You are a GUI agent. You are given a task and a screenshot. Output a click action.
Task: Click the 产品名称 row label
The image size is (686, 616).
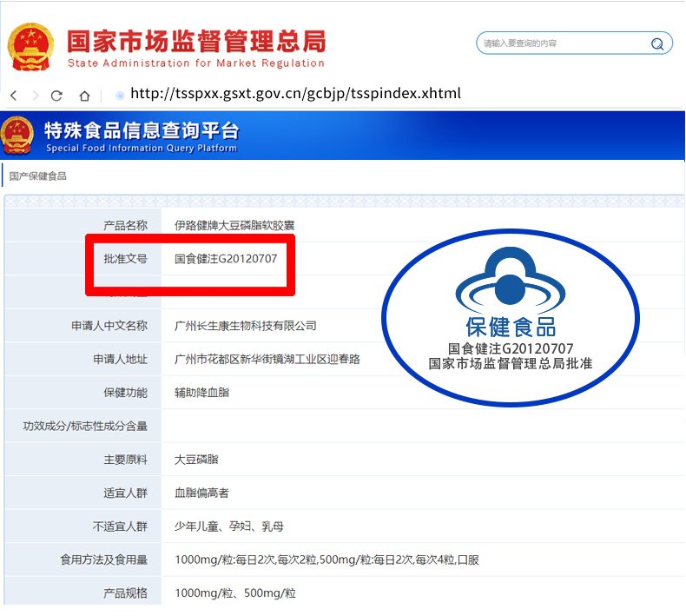pos(125,226)
